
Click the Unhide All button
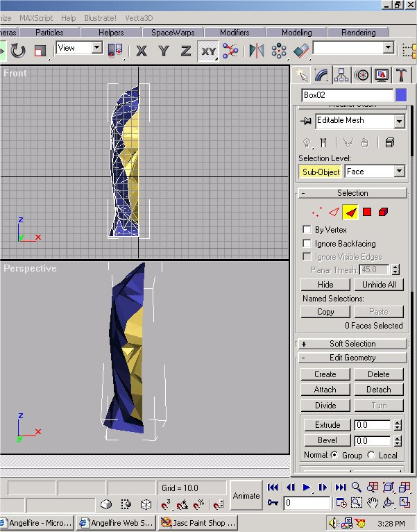(x=379, y=285)
